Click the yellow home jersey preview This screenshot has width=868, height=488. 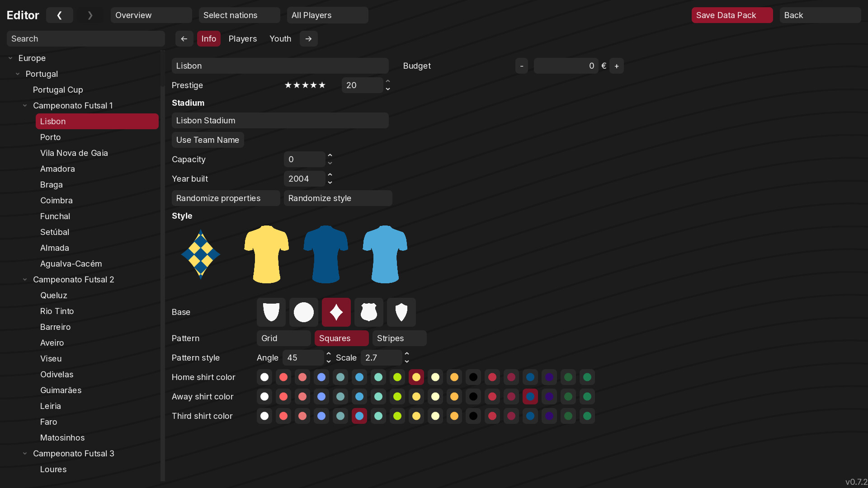pyautogui.click(x=266, y=254)
